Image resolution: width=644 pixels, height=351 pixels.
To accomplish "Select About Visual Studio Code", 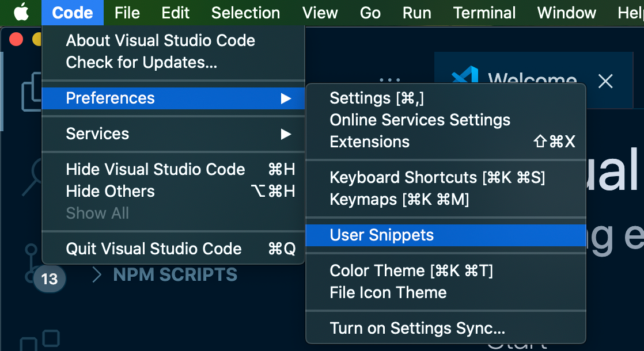I will click(x=173, y=40).
